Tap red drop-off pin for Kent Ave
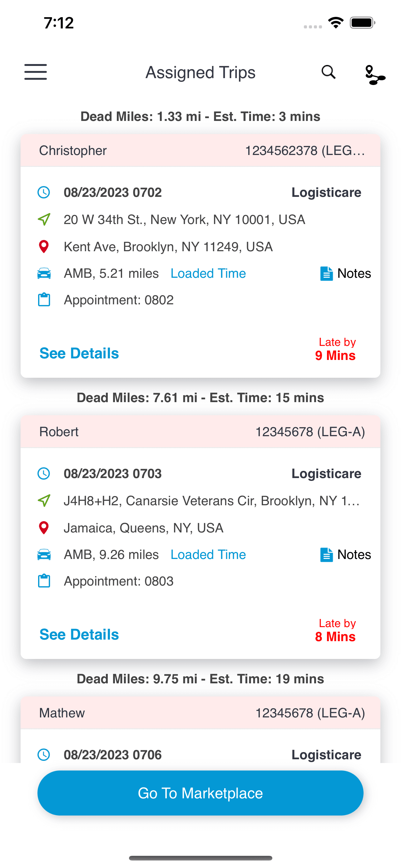This screenshot has height=868, width=401. [x=44, y=247]
